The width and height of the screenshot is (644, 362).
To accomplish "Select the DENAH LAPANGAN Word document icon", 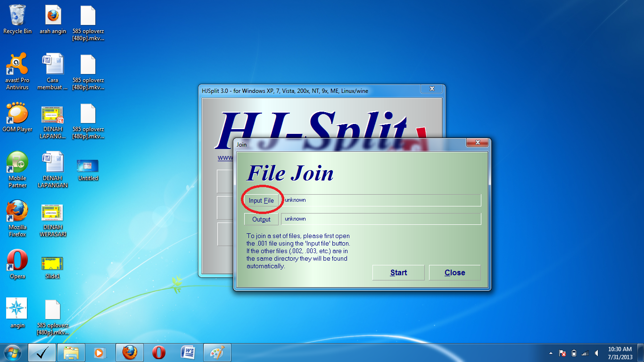I will pos(53,170).
